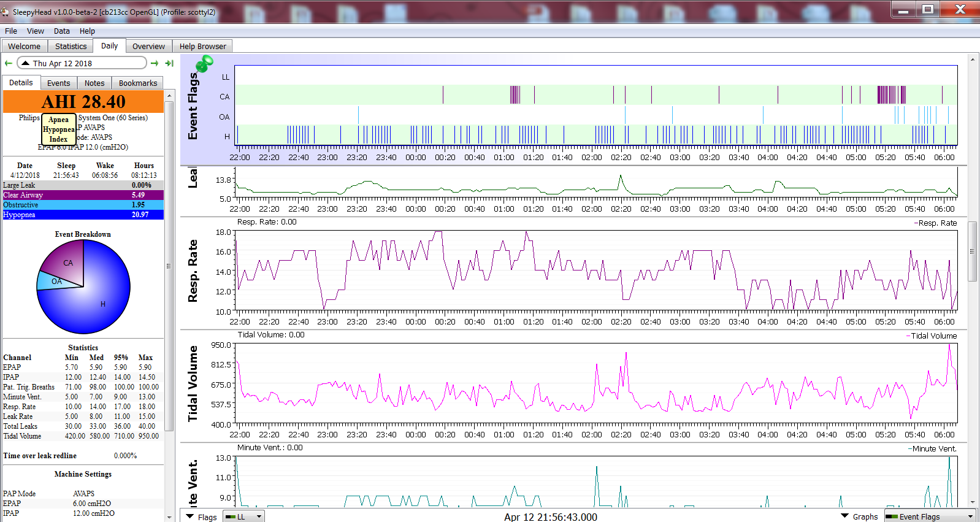The width and height of the screenshot is (980, 522).
Task: Open the calendar date selector Thu Apr 12 2018
Action: coord(82,63)
